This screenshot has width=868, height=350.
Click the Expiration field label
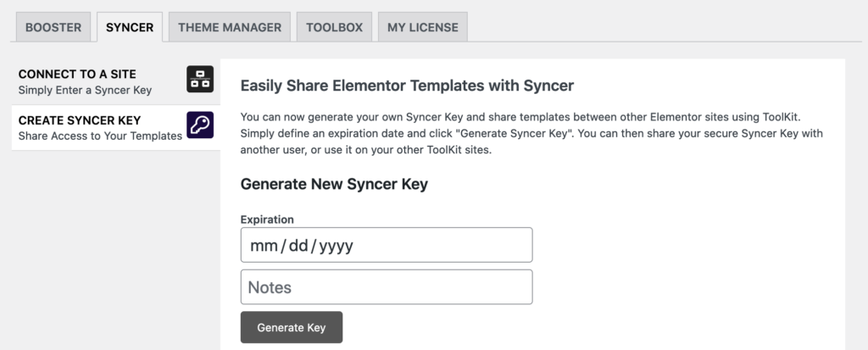267,219
